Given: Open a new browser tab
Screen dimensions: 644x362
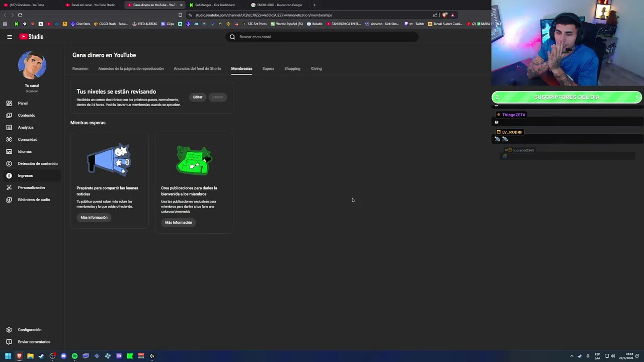Looking at the screenshot, I should (x=314, y=5).
